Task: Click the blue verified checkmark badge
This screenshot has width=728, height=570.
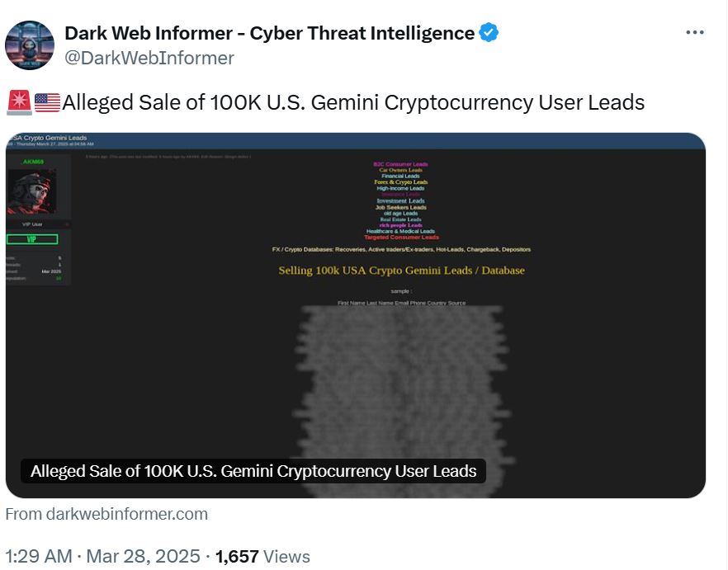Action: point(489,33)
